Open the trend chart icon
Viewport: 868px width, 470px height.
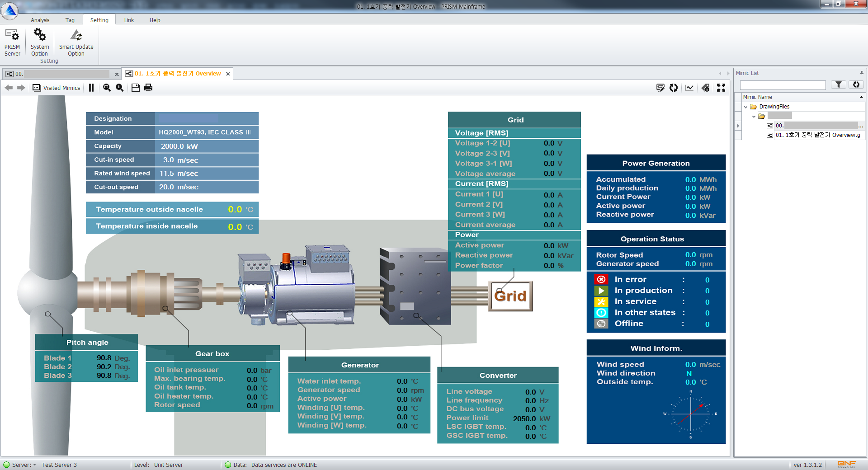(689, 88)
